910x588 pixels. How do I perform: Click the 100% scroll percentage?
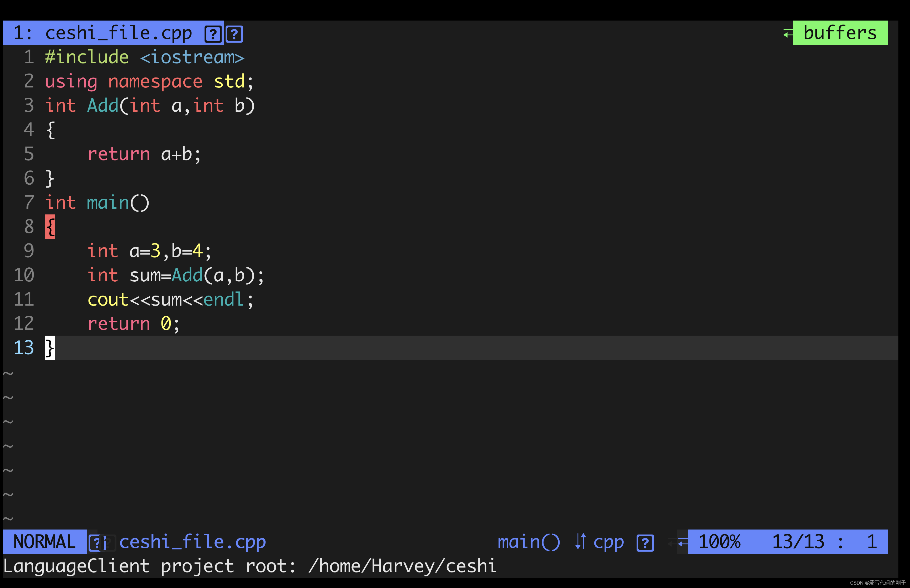720,541
